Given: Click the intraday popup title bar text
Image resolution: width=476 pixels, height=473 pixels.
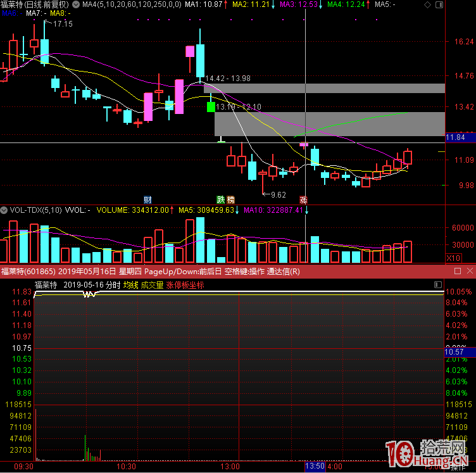Looking at the screenshot, I should coord(150,272).
